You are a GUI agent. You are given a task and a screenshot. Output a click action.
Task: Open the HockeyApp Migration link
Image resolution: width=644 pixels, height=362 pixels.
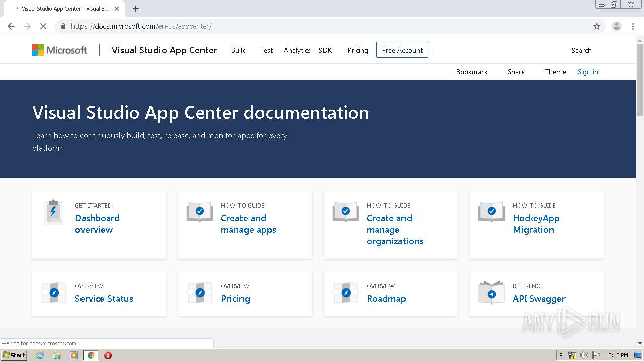click(x=536, y=224)
